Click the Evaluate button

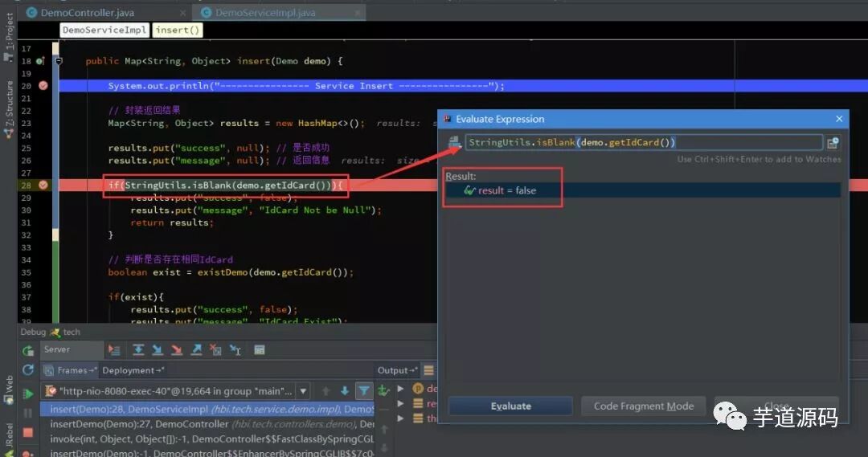click(510, 406)
